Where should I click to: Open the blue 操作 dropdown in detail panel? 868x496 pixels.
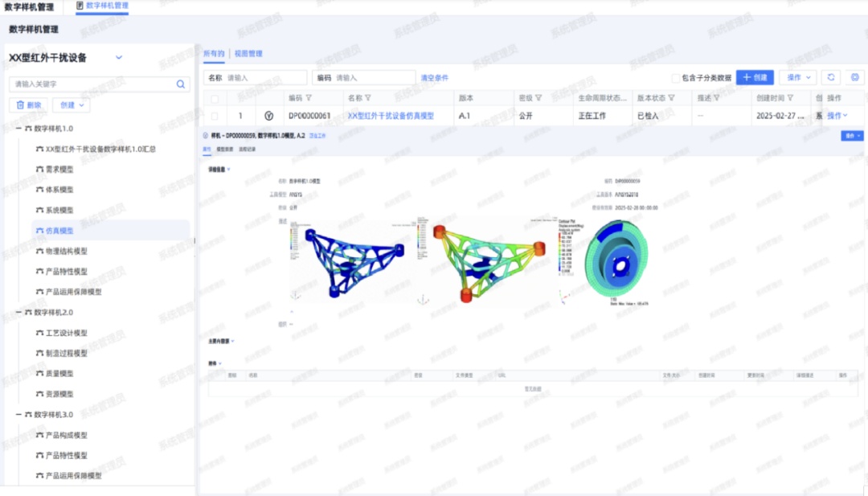coord(851,136)
